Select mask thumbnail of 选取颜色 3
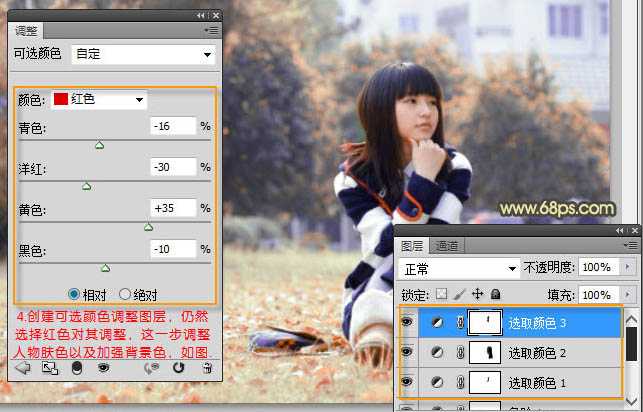The height and width of the screenshot is (412, 643). [x=485, y=323]
